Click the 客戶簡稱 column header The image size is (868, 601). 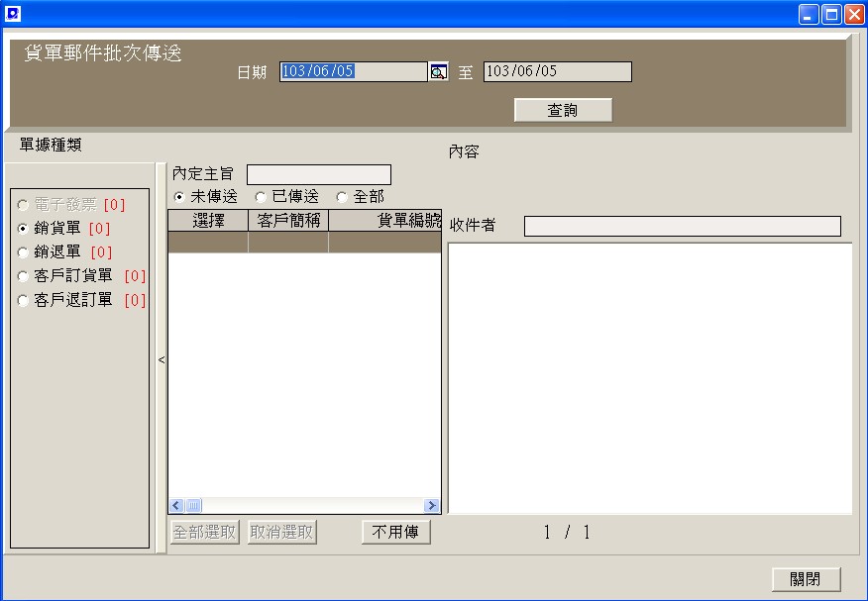[288, 221]
